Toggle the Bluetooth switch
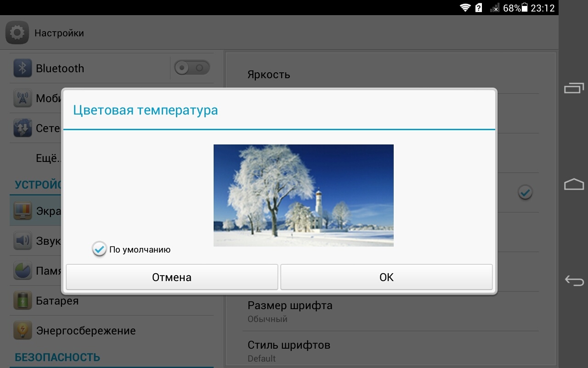 click(192, 69)
